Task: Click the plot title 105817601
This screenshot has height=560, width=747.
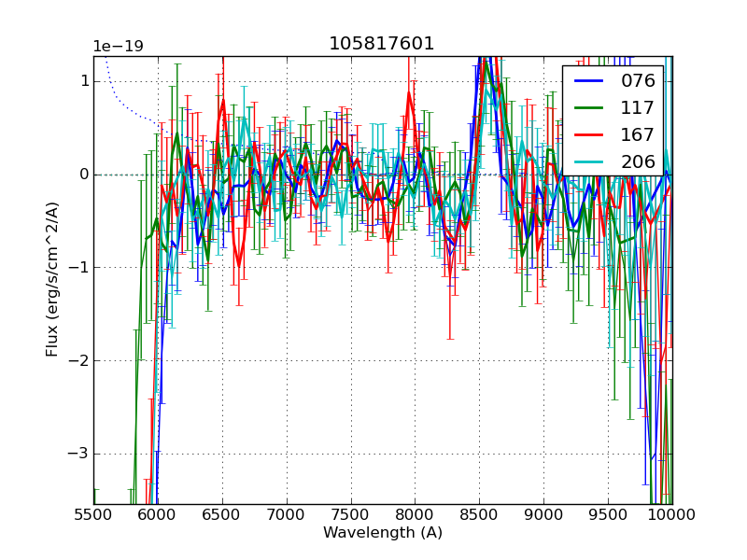Action: [x=382, y=44]
